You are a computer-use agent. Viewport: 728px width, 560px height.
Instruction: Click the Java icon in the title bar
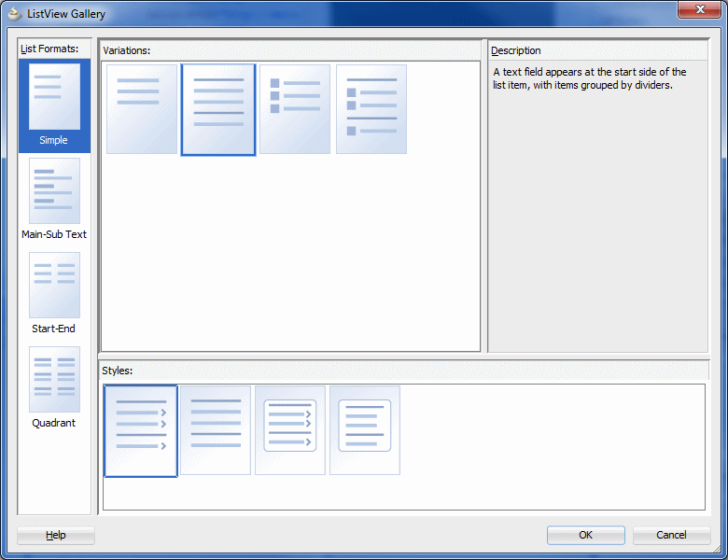click(15, 13)
